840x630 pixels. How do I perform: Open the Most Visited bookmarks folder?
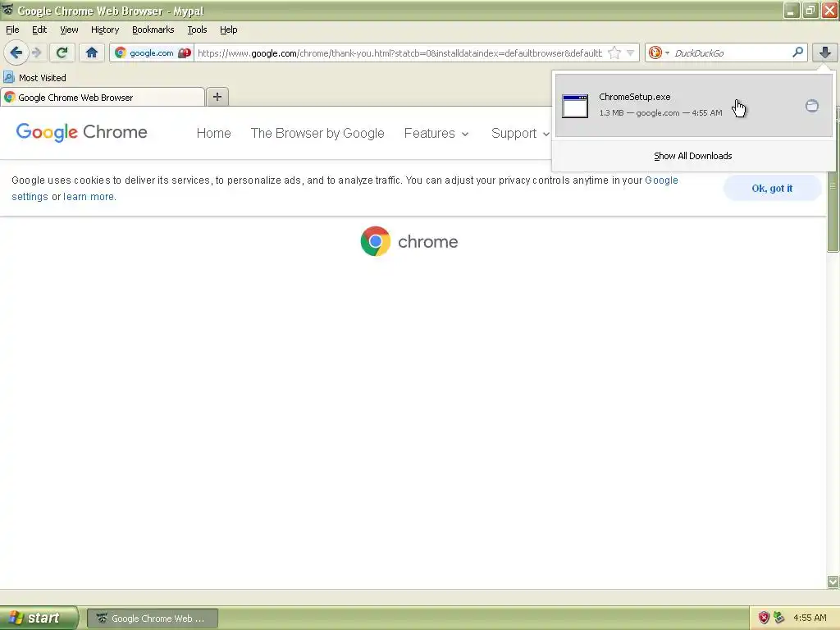point(34,78)
